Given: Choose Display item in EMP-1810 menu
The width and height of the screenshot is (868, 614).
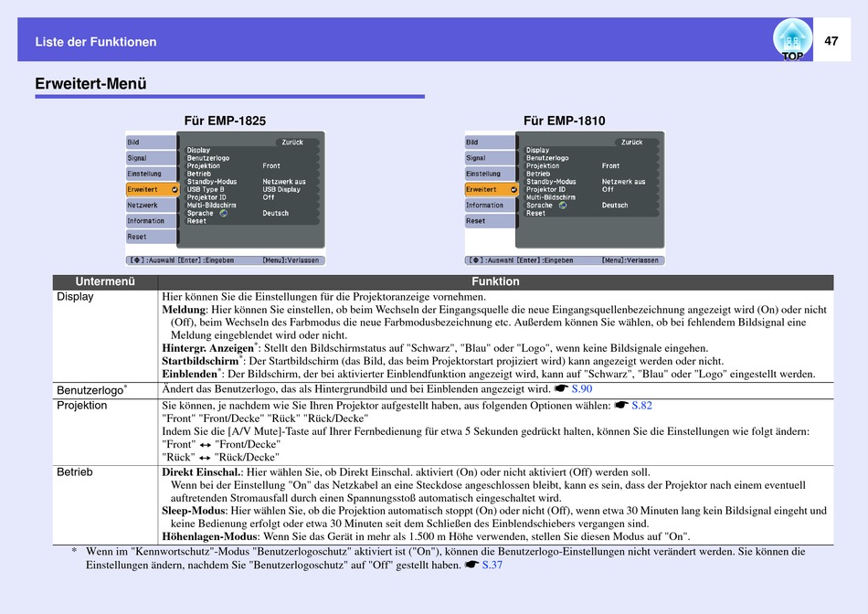Looking at the screenshot, I should coord(537,150).
